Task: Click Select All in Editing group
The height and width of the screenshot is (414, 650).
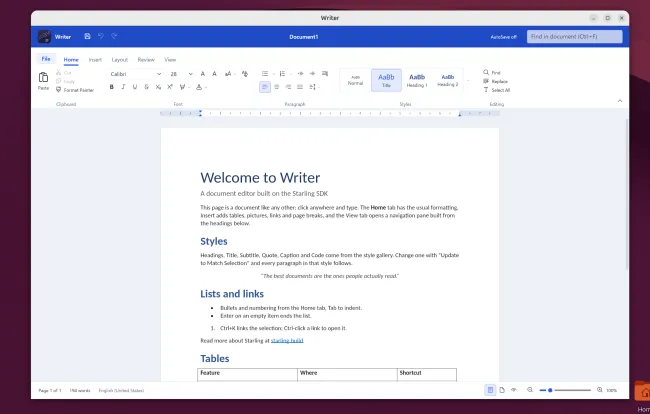Action: [x=497, y=90]
